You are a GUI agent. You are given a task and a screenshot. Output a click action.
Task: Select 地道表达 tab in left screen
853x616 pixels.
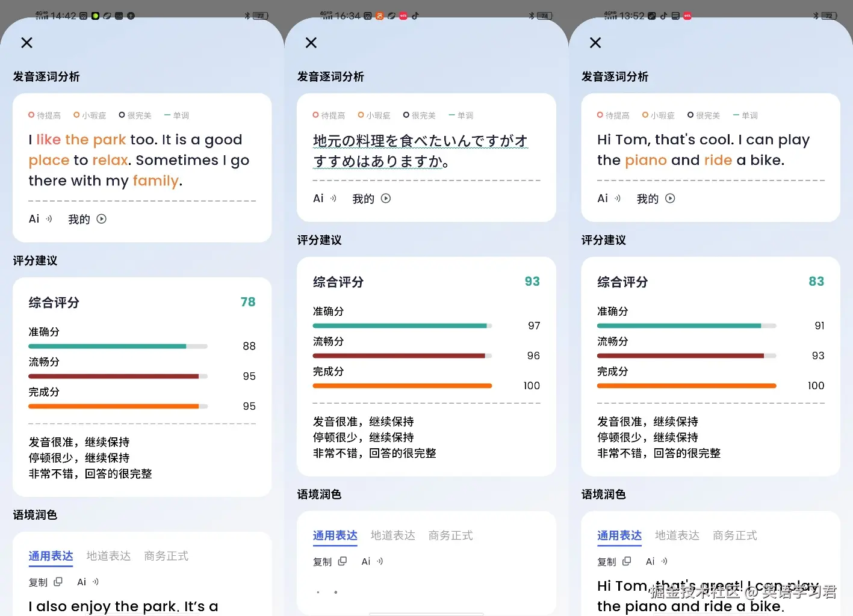coord(108,556)
